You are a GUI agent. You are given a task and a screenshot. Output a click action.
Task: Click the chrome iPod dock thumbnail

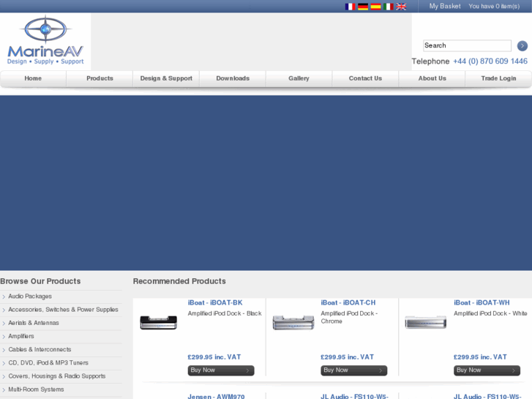(x=293, y=322)
